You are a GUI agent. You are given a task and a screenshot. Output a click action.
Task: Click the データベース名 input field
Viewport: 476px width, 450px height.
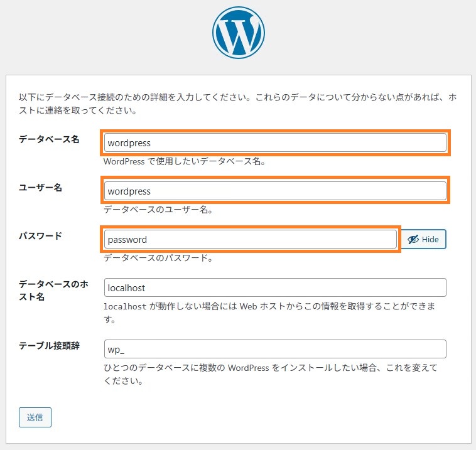[x=275, y=143]
